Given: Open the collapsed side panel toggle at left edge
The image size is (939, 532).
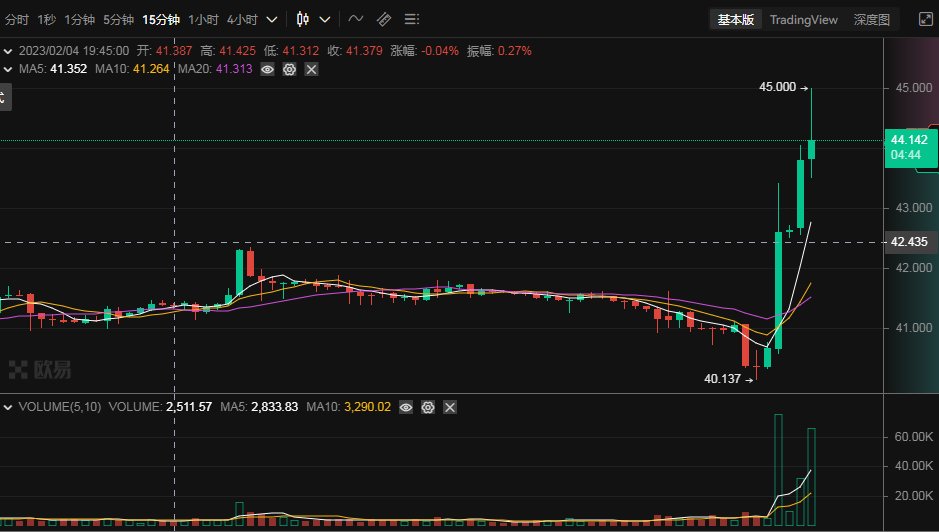Looking at the screenshot, I should point(5,98).
